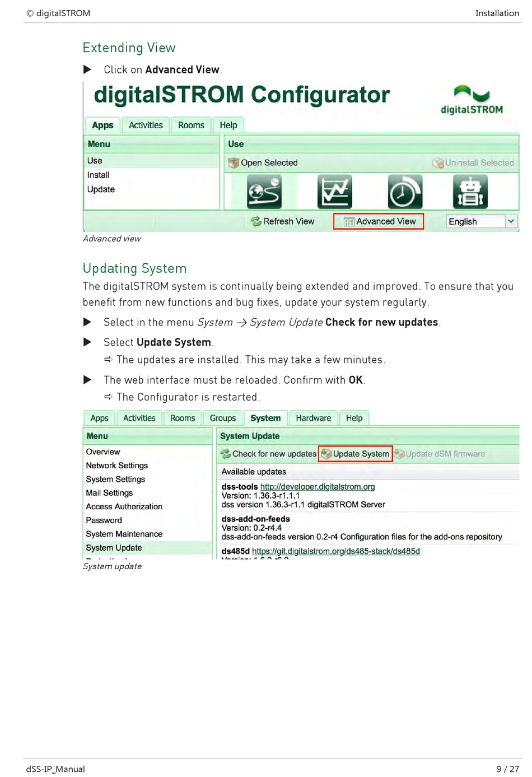Open Activities tab in upper screenshot
This screenshot has height=777, width=532.
(146, 125)
